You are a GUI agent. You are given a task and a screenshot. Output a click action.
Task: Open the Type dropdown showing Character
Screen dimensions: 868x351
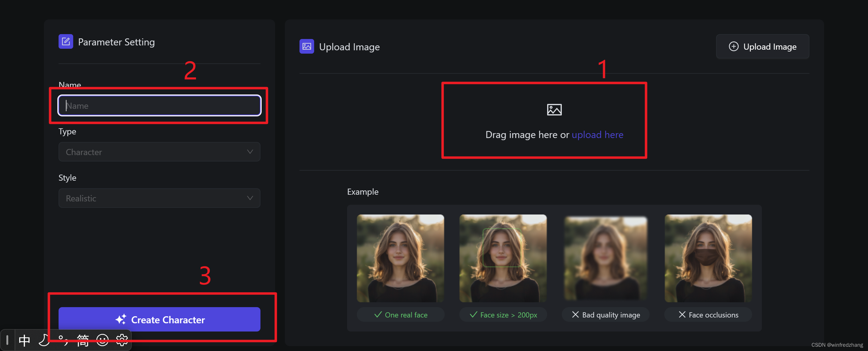click(x=159, y=152)
